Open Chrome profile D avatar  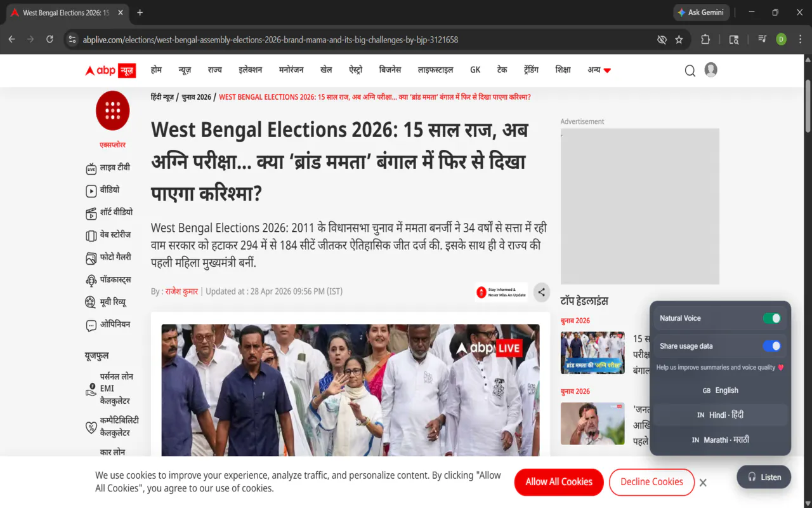[781, 39]
